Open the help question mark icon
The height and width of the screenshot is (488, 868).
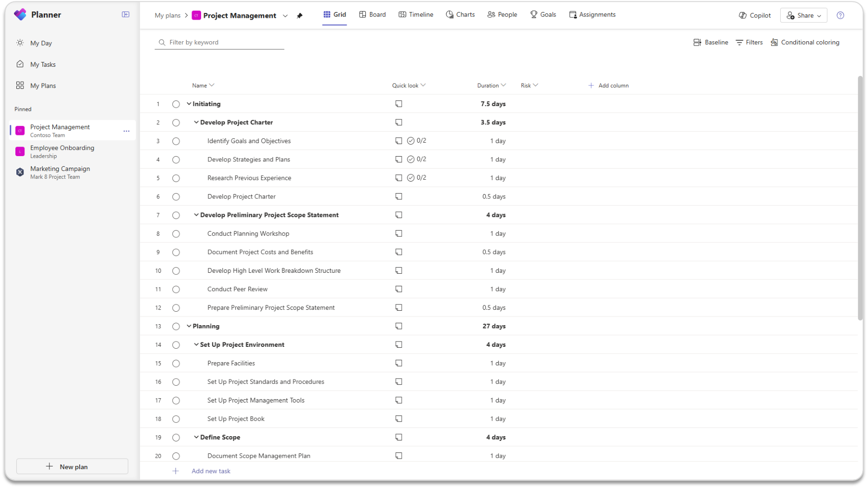point(840,15)
